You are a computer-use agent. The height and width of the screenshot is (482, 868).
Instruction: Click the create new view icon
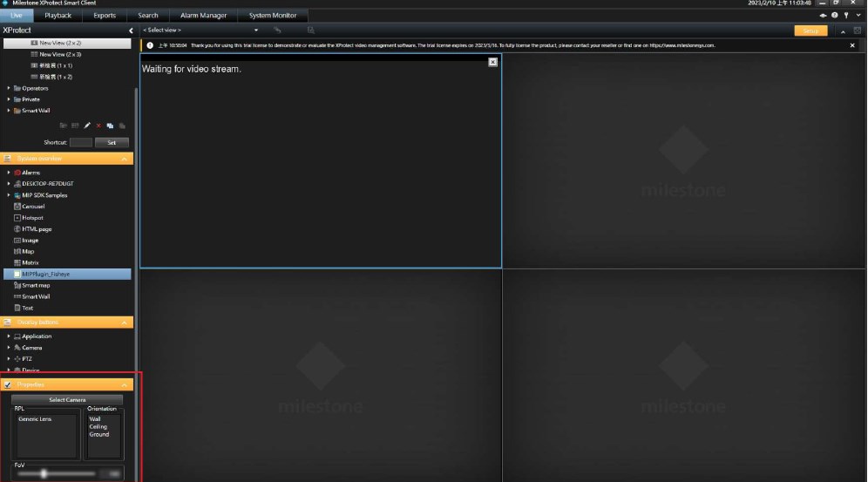[75, 126]
